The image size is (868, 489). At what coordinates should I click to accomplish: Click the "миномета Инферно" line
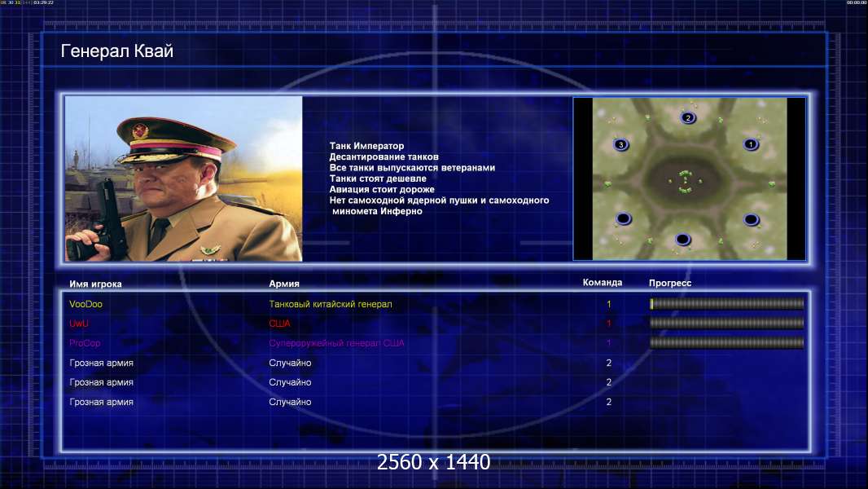tap(377, 211)
